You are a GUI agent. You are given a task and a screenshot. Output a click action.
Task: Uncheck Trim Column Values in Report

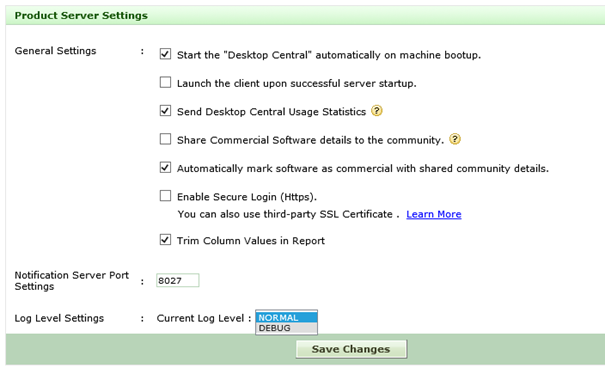[x=165, y=240]
